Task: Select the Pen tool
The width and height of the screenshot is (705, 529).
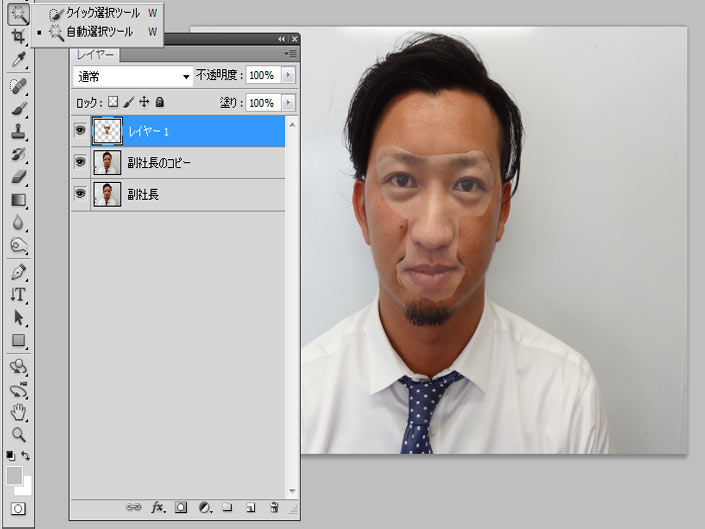Action: (x=18, y=272)
